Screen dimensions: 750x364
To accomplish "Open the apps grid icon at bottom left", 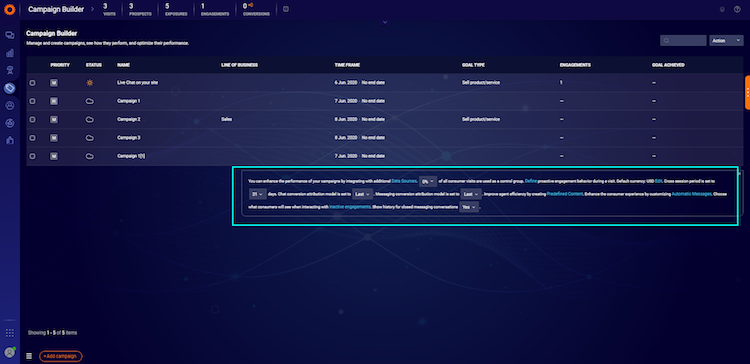I will pyautogui.click(x=10, y=332).
